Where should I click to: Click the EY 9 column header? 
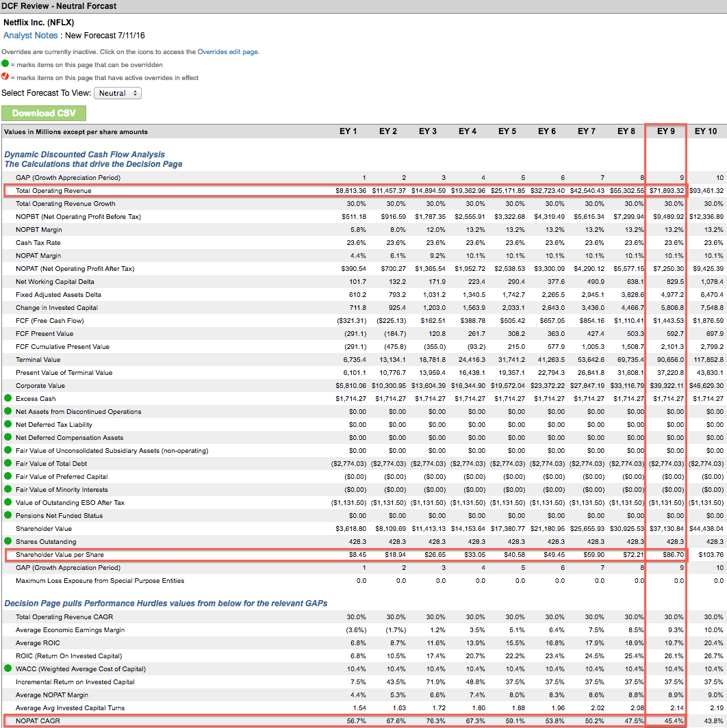[665, 131]
